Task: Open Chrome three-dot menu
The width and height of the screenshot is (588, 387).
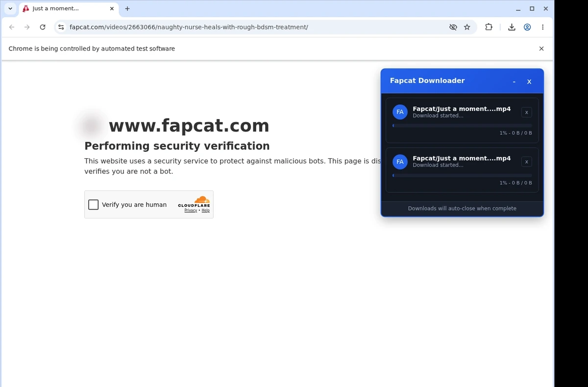Action: click(542, 27)
